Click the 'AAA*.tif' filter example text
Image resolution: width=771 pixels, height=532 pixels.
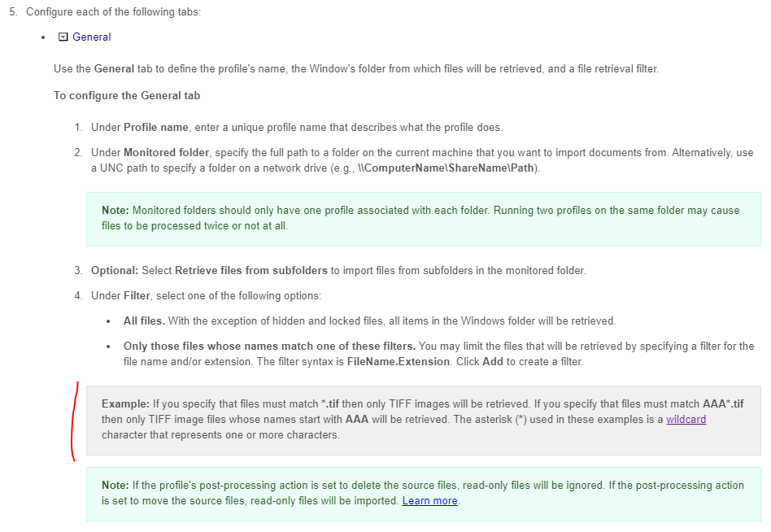(x=723, y=404)
